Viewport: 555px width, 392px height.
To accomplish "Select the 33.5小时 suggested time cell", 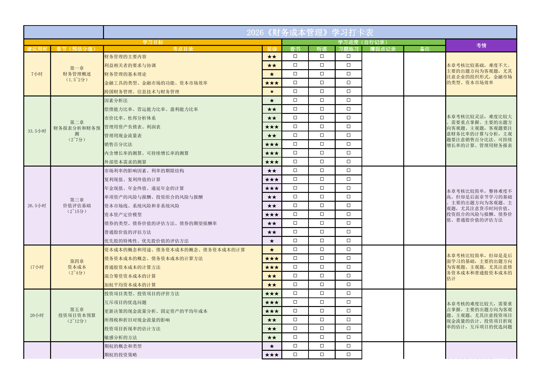I will (x=37, y=131).
